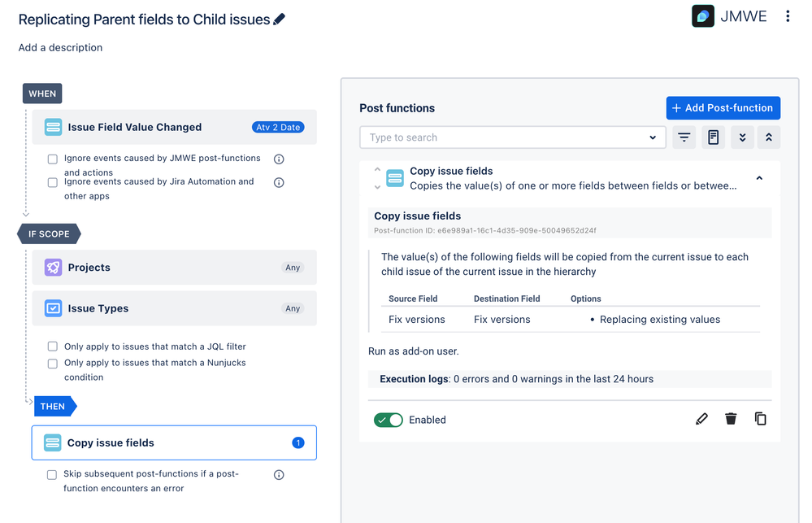Show info for ignoring JMWE post-function events
This screenshot has height=523, width=812.
pos(279,159)
